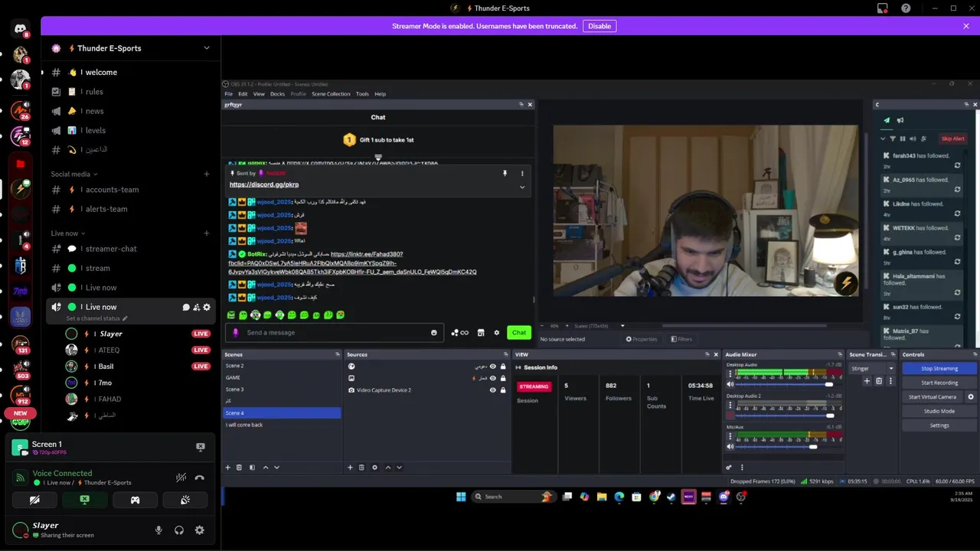This screenshot has height=551, width=980.
Task: Collapse the Social media category
Action: (x=73, y=174)
